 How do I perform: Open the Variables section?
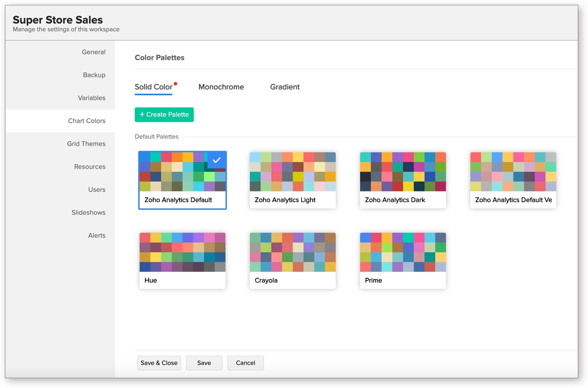[x=91, y=98]
